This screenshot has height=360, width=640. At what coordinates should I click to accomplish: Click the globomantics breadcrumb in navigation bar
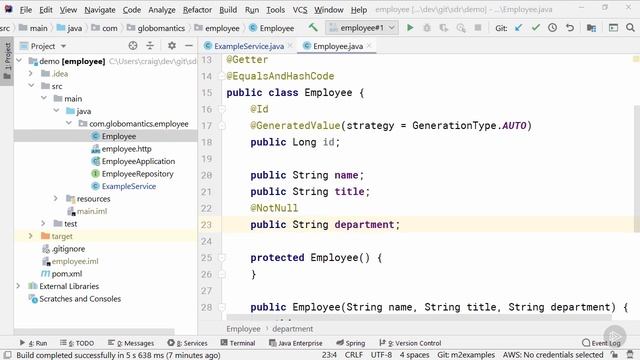coord(161,28)
